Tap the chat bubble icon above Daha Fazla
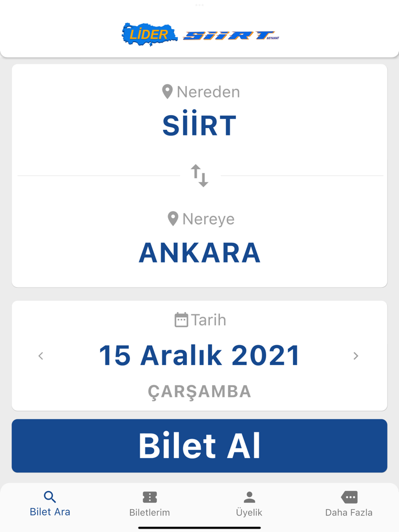 [x=348, y=497]
